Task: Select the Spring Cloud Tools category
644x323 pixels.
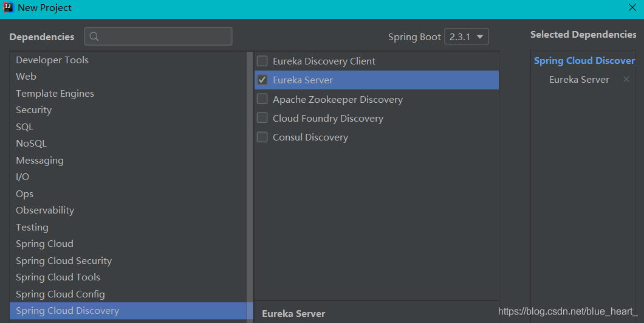Action: (x=128, y=277)
